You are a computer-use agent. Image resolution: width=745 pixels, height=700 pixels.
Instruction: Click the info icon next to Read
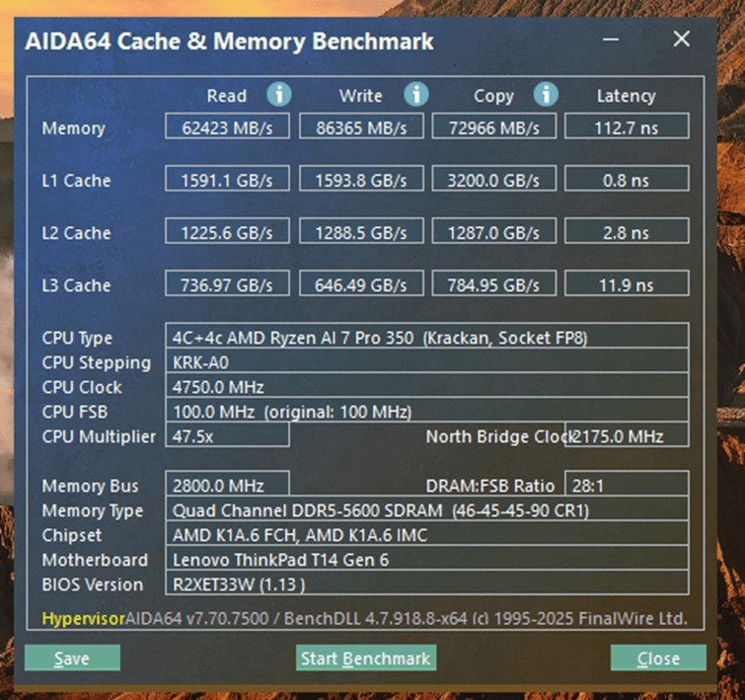[x=280, y=95]
